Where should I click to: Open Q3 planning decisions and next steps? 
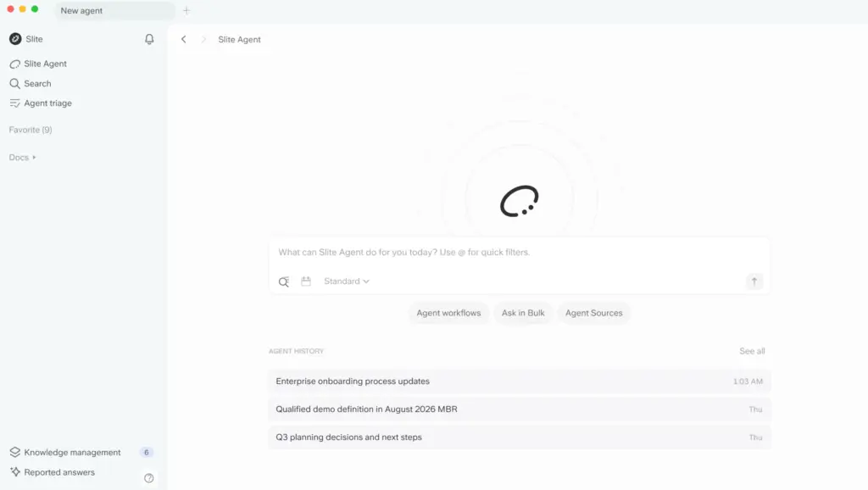520,437
